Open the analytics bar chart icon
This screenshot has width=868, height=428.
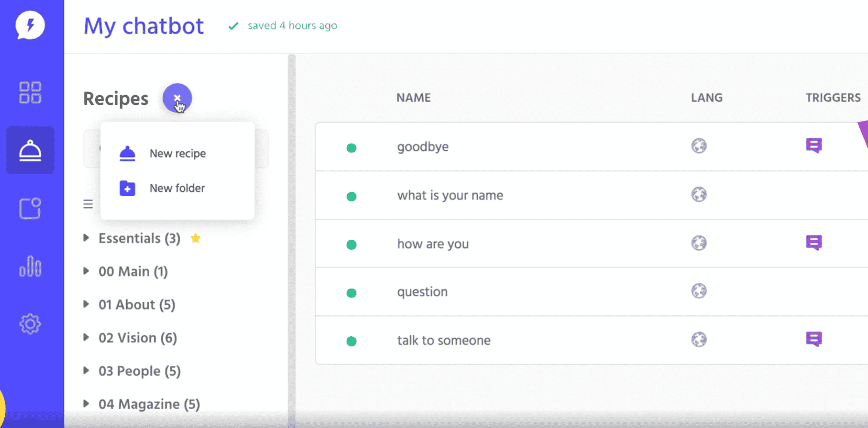[x=29, y=266]
